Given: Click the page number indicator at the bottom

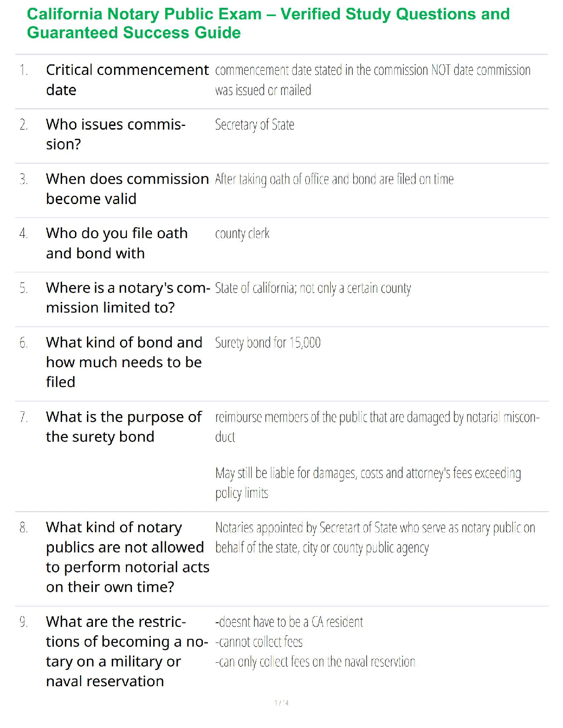Looking at the screenshot, I should (281, 703).
